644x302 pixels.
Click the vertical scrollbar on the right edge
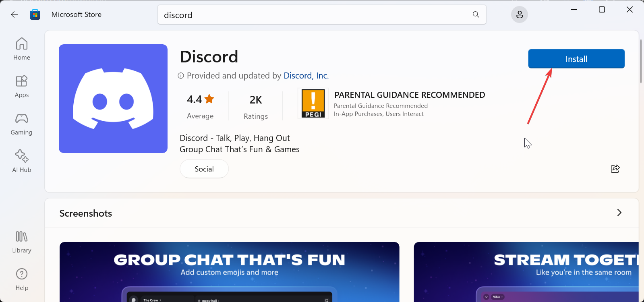tap(641, 61)
